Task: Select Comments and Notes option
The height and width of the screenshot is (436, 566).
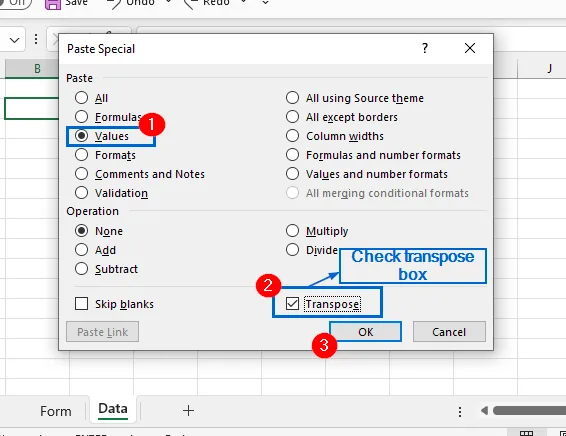Action: click(82, 174)
